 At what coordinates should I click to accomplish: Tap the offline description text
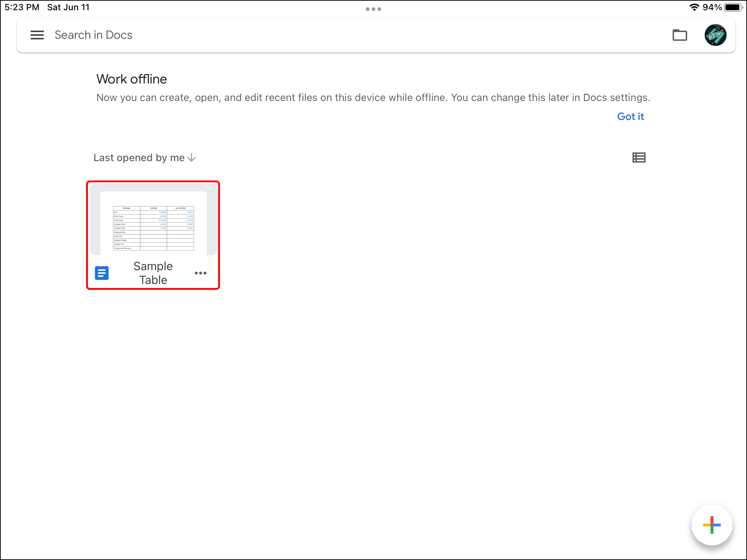tap(373, 98)
